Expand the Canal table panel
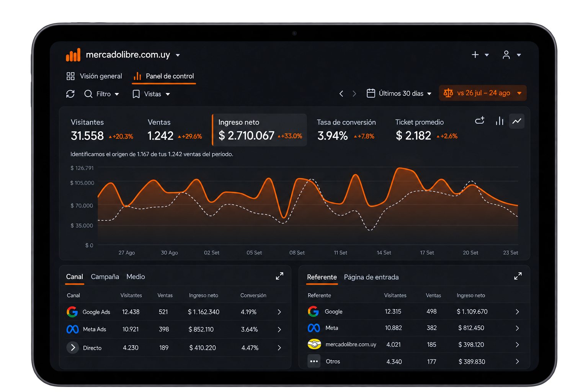The image size is (588, 392). click(x=280, y=276)
